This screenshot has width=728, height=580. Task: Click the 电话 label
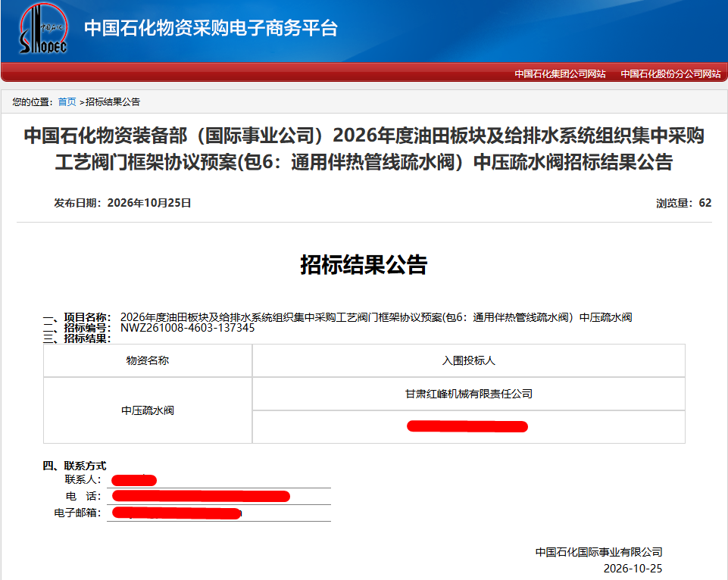coord(83,496)
